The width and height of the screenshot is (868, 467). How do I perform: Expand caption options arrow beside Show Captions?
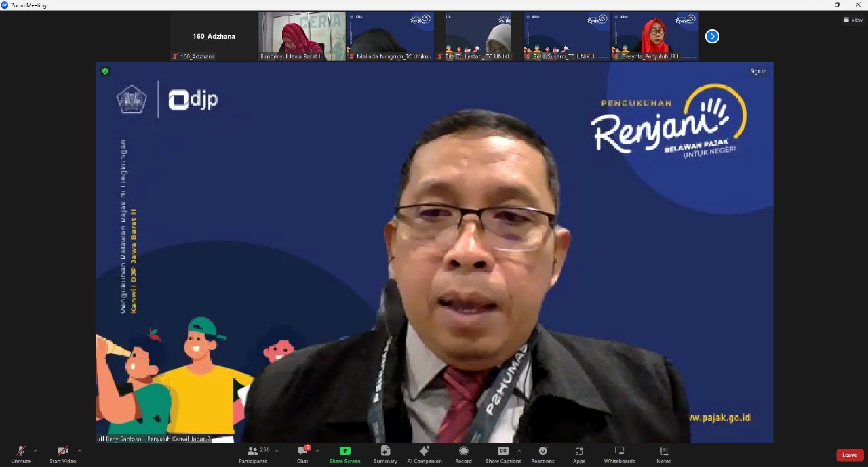tap(519, 451)
